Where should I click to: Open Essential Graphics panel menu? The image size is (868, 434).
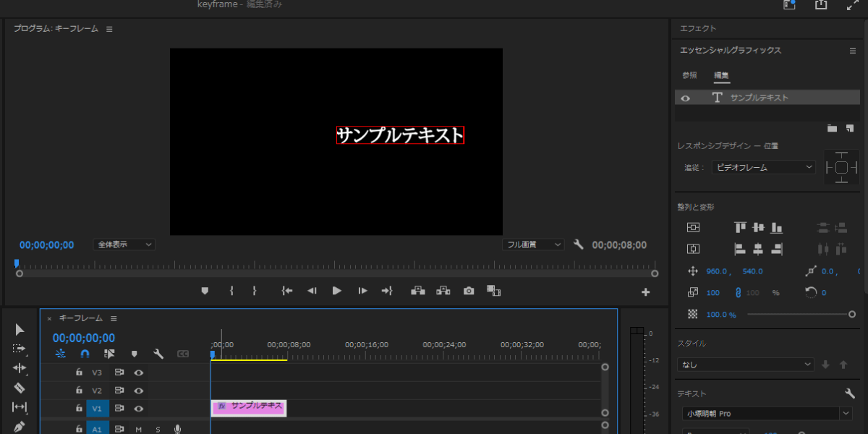click(x=853, y=51)
